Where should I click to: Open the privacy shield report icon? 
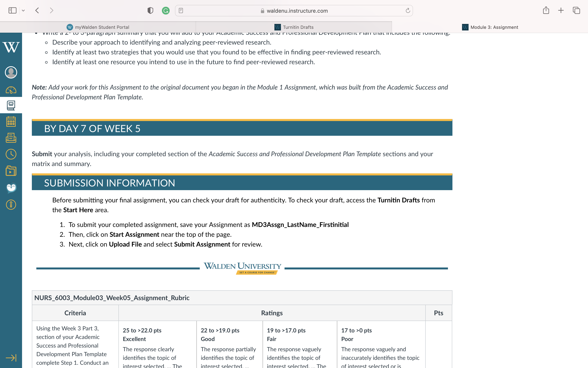150,10
